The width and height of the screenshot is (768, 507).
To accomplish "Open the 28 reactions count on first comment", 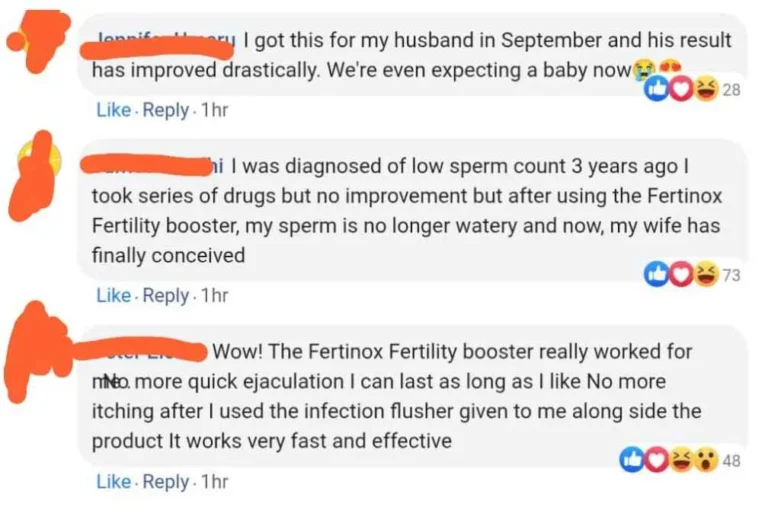I will point(731,91).
